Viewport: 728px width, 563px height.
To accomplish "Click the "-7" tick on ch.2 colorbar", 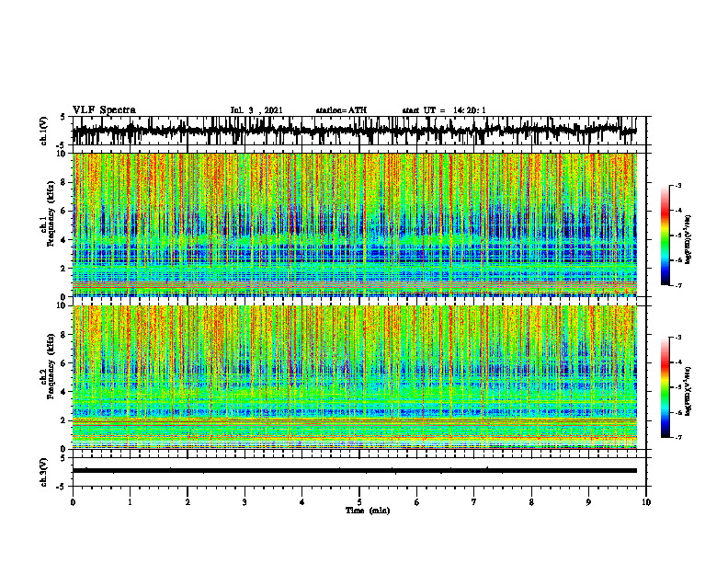I will 677,438.
